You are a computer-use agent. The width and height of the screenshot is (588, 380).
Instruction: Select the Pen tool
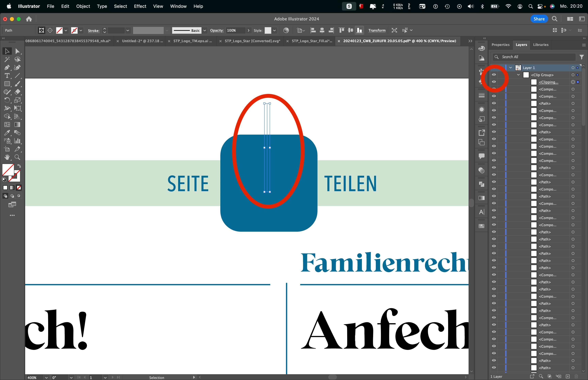[x=7, y=68]
